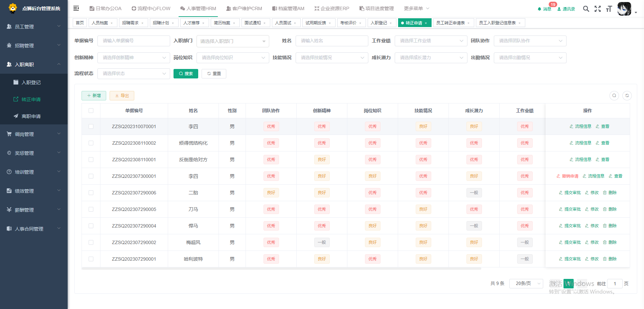The width and height of the screenshot is (644, 309).
Task: Open the 创新精神 filter dropdown
Action: 134,58
